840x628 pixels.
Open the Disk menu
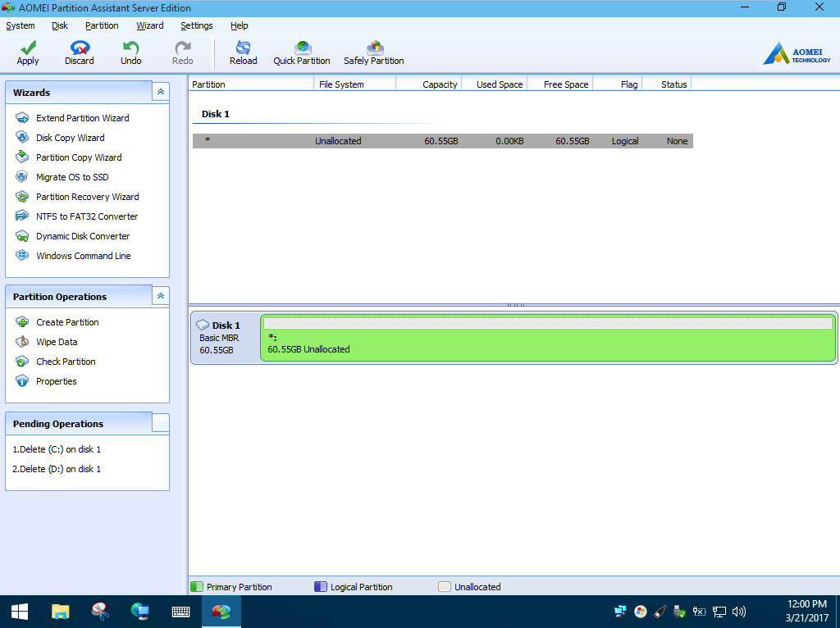59,25
